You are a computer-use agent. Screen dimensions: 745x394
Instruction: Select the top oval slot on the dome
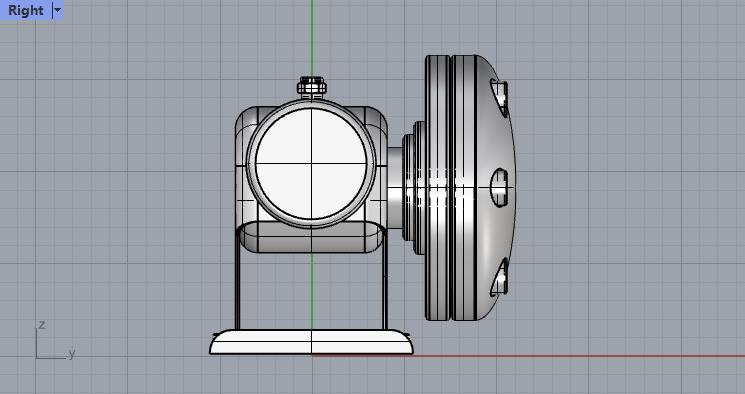tap(500, 98)
